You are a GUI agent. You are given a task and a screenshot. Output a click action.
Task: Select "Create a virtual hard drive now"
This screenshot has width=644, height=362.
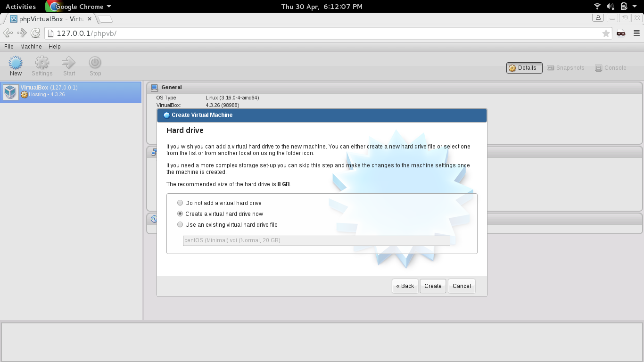180,214
